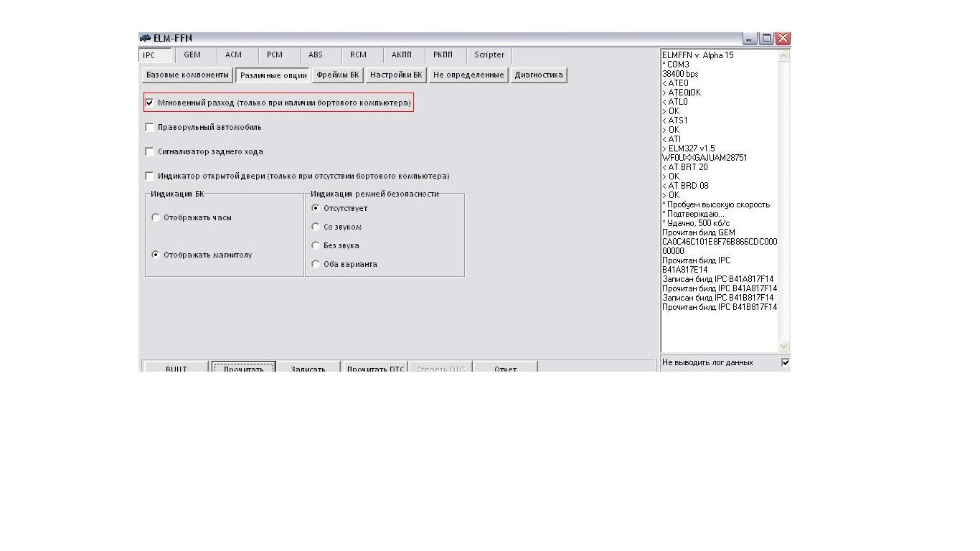Close the ELM-FFN window
The image size is (980, 551).
[x=783, y=39]
